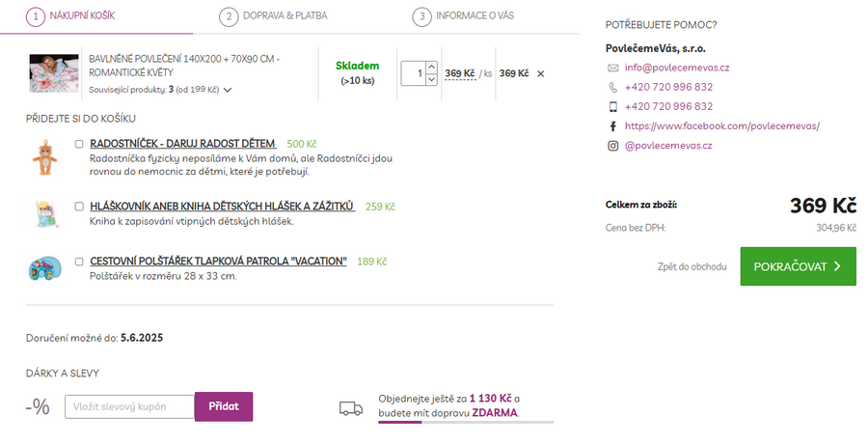Remove bedding item with X icon
Image resolution: width=868 pixels, height=444 pixels.
540,73
